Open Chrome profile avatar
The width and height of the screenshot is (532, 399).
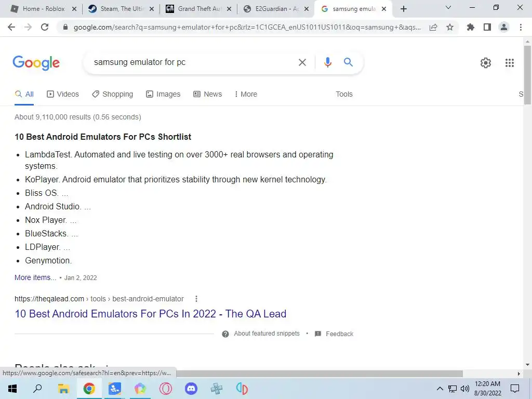pyautogui.click(x=504, y=27)
